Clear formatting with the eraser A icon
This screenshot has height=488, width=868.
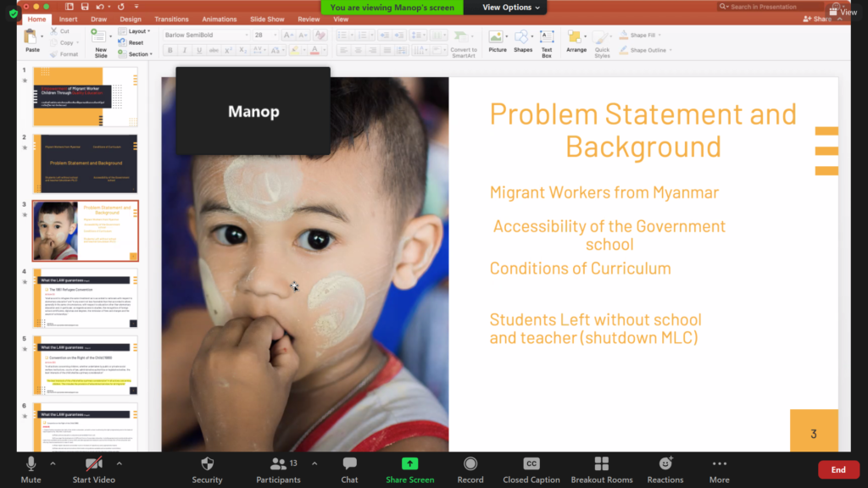(320, 35)
